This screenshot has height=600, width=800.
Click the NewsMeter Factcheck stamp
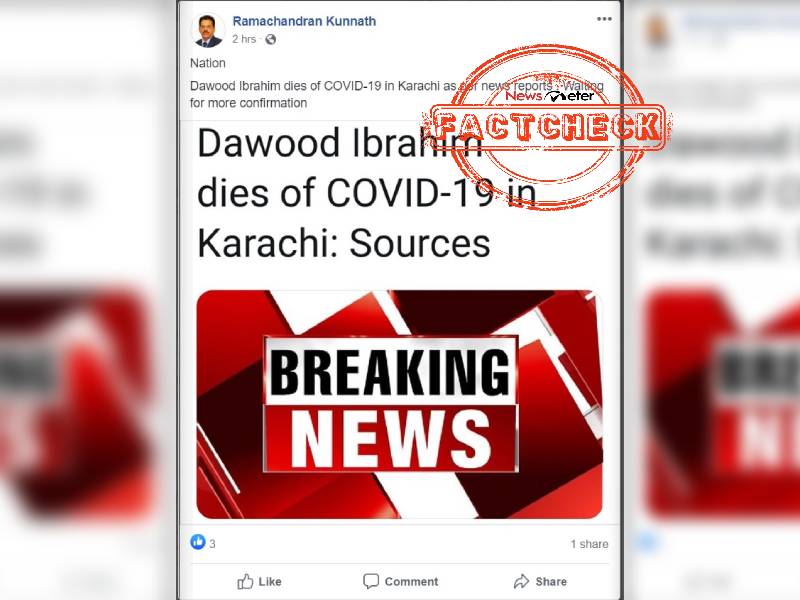pos(547,127)
